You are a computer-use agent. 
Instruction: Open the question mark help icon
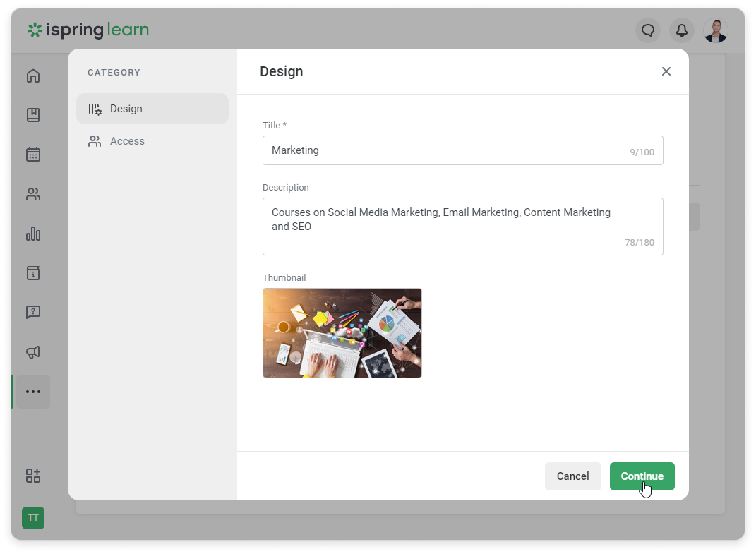click(x=32, y=313)
